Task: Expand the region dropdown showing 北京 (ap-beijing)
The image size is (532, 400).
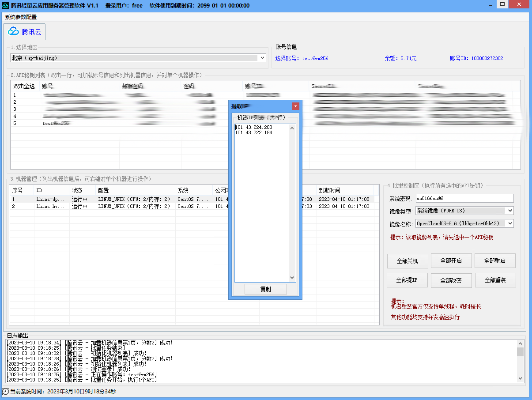Action: click(262, 58)
